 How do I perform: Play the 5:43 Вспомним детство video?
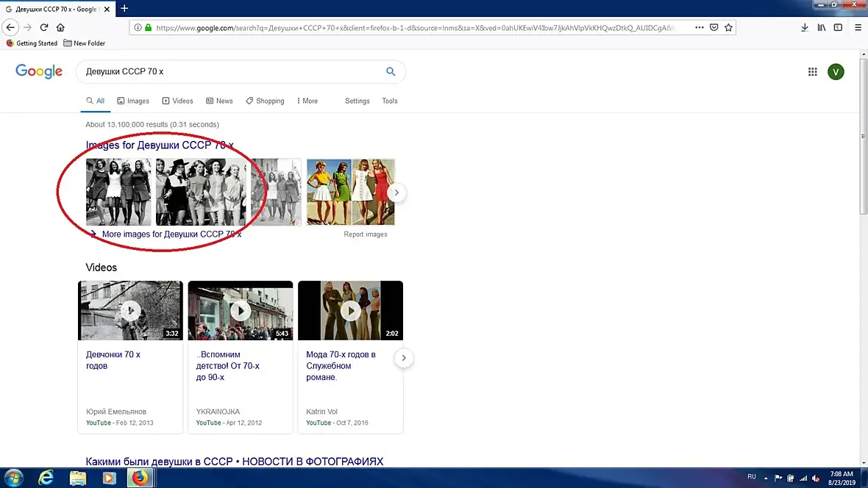pos(241,310)
